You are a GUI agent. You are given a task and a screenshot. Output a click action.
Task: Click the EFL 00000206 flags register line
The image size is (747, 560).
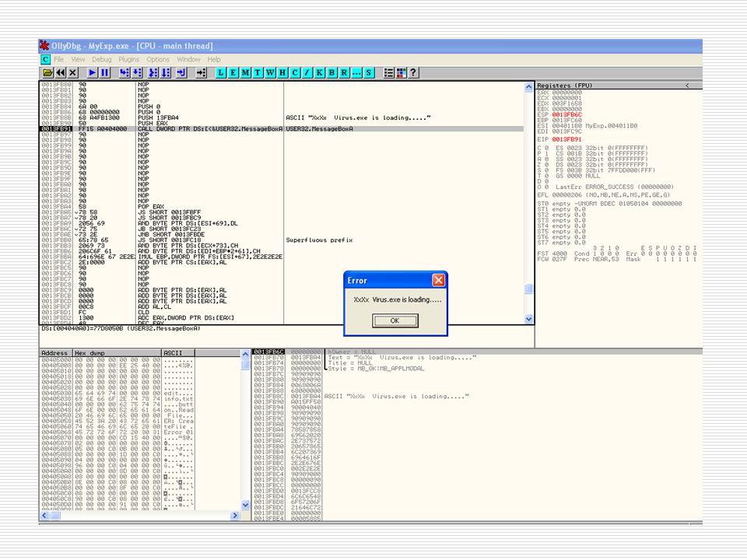[x=604, y=194]
